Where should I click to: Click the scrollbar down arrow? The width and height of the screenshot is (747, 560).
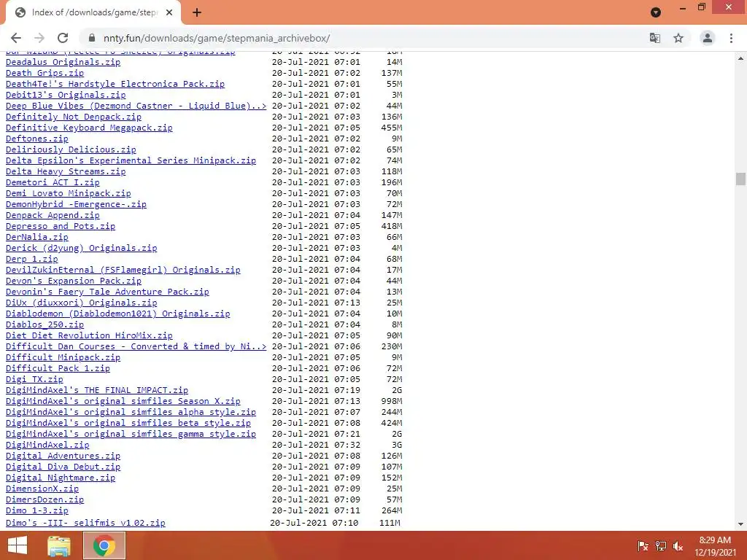(x=740, y=524)
